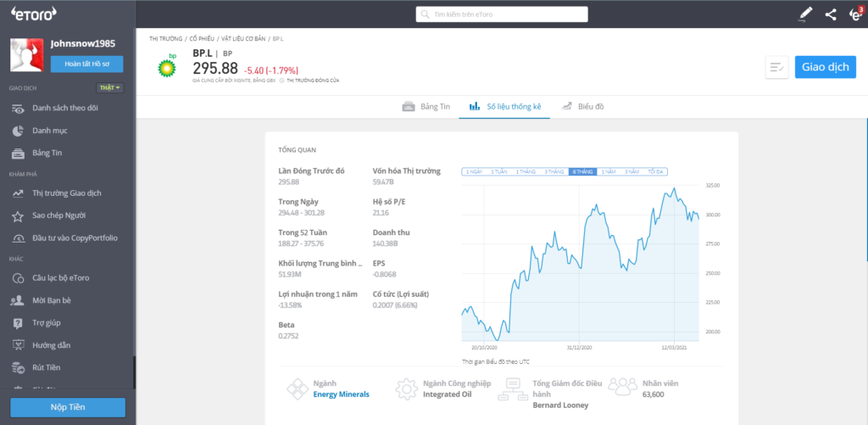Click the pencil write-post icon

(805, 14)
